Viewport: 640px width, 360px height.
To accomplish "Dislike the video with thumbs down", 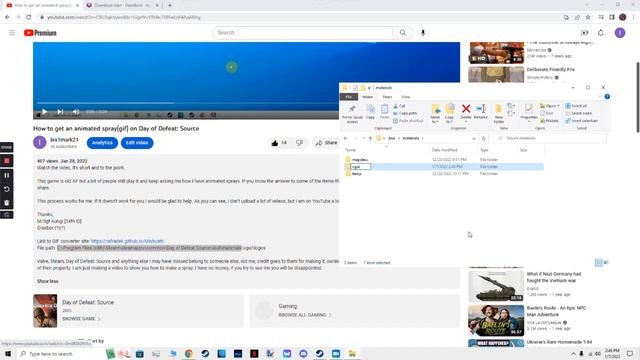I will pos(300,143).
